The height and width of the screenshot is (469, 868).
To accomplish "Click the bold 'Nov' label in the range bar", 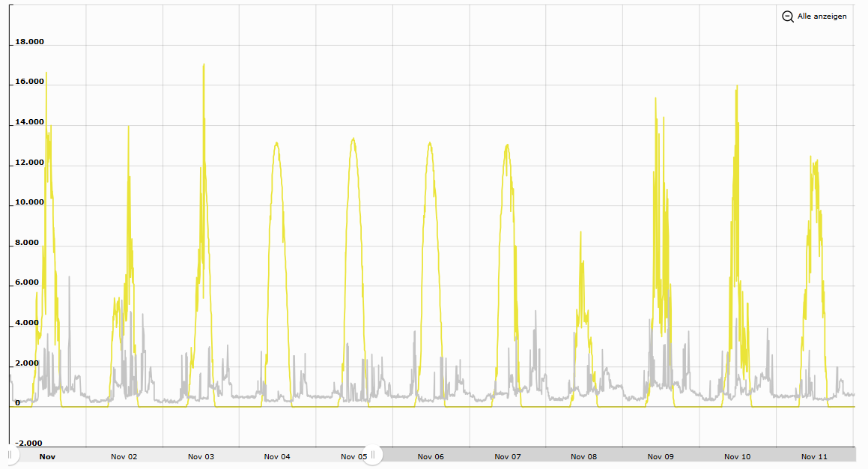I will point(47,456).
